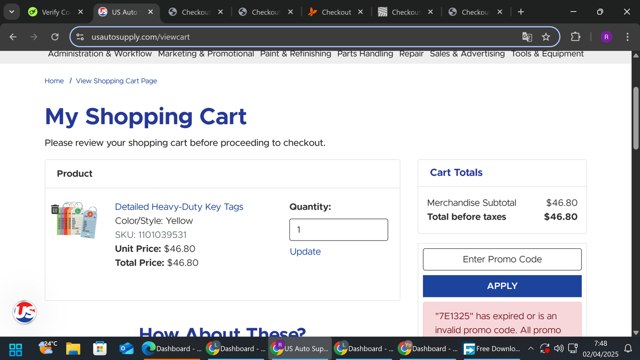
Task: Expand the tab search dropdown arrow
Action: 12,12
